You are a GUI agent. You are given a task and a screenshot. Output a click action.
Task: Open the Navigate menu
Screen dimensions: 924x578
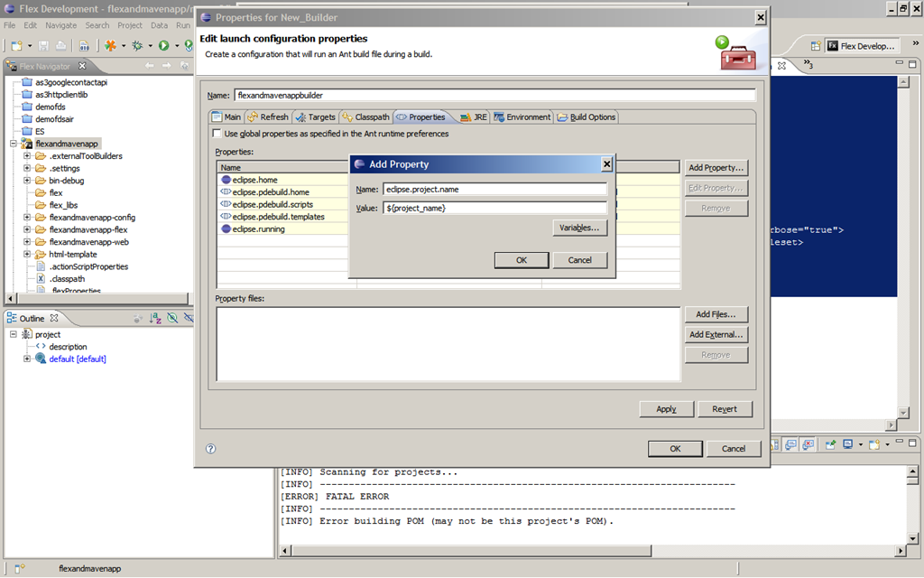click(x=61, y=25)
